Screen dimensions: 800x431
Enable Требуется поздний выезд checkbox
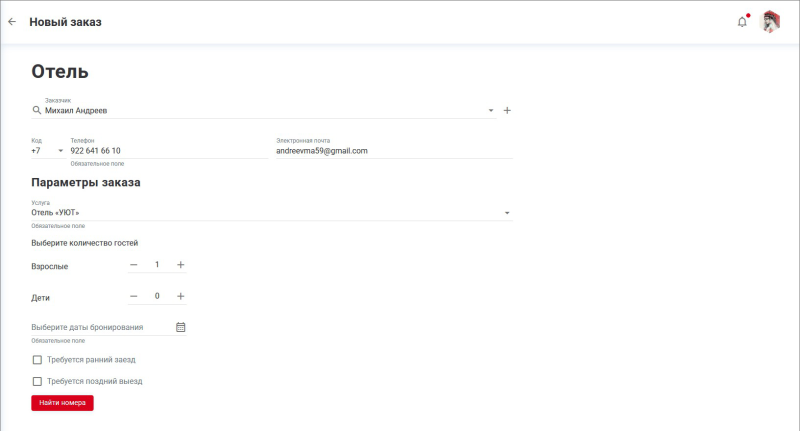point(37,381)
